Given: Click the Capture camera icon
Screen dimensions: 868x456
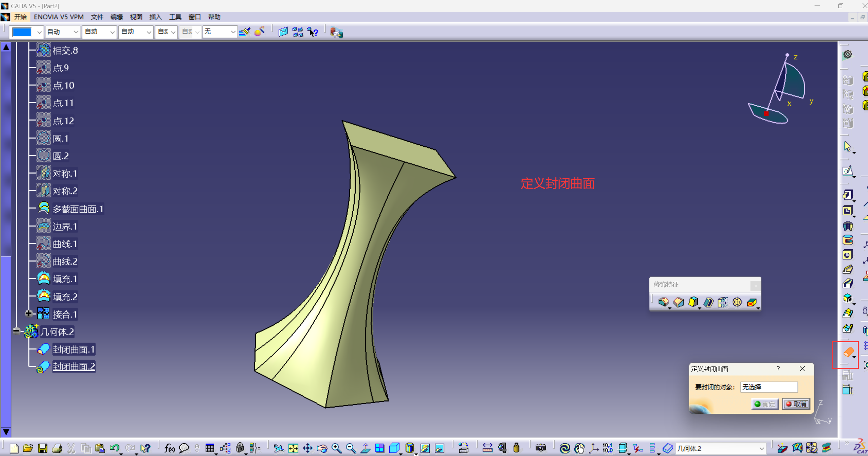Looking at the screenshot, I should click(540, 448).
